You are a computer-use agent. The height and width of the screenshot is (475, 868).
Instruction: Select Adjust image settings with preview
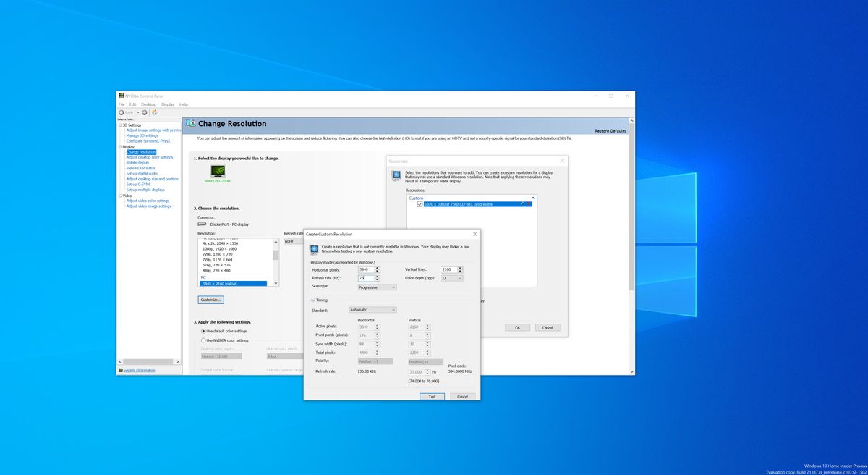(153, 130)
